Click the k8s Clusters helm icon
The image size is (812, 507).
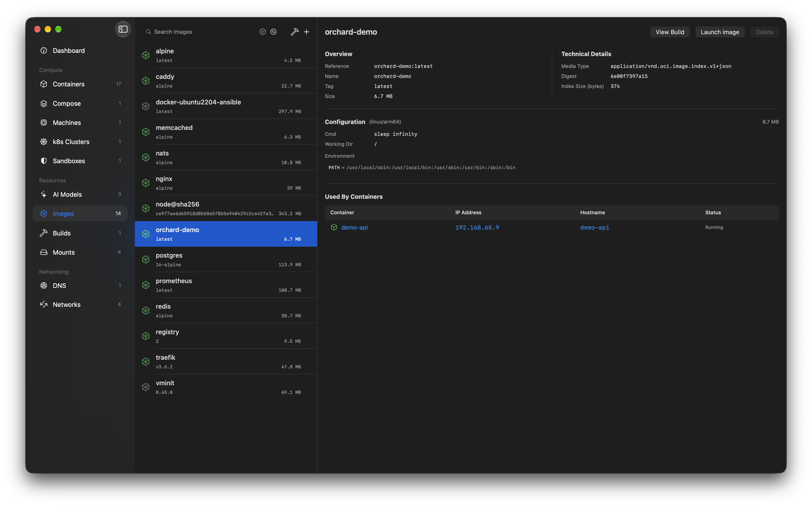[x=44, y=142]
